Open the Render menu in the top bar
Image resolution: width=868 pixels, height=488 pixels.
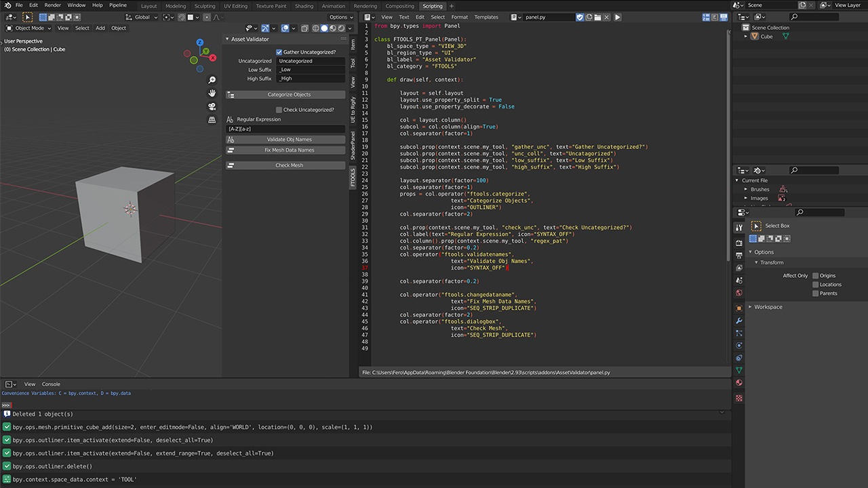pos(52,5)
